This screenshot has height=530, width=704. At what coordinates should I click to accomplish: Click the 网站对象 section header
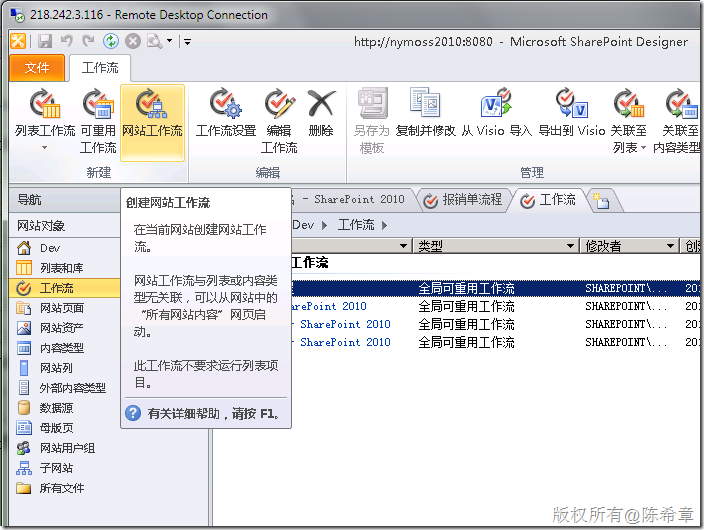[64, 225]
